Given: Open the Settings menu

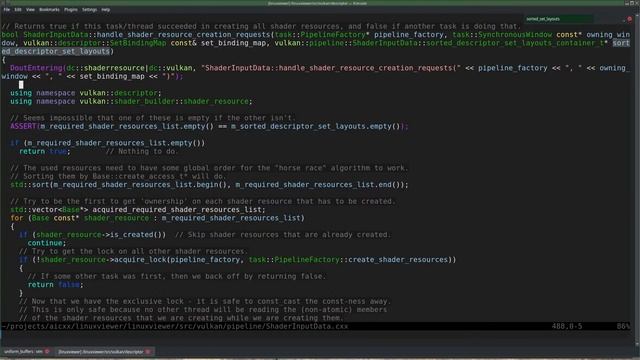Looking at the screenshot, I should pyautogui.click(x=89, y=9).
